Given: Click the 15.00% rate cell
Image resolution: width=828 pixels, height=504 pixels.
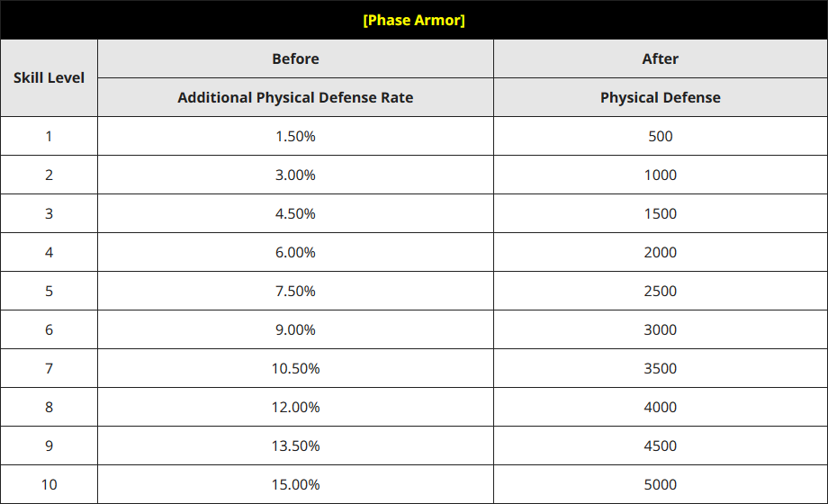Looking at the screenshot, I should pos(296,484).
